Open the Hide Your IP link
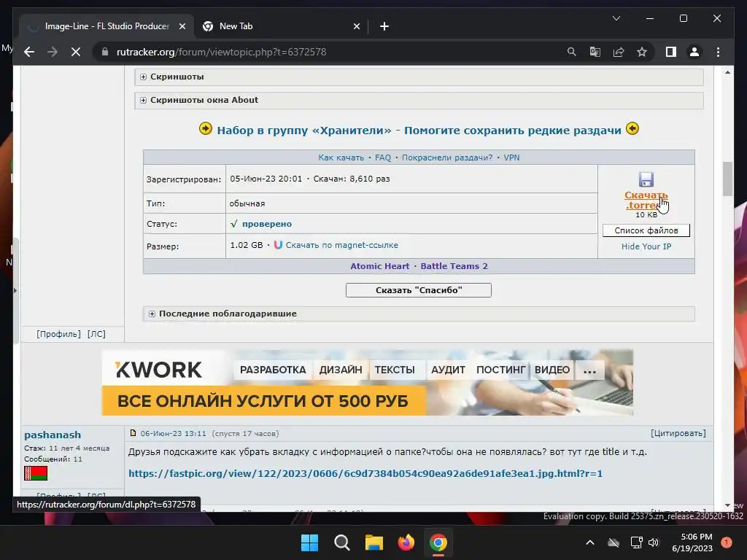The height and width of the screenshot is (560, 747). tap(646, 246)
